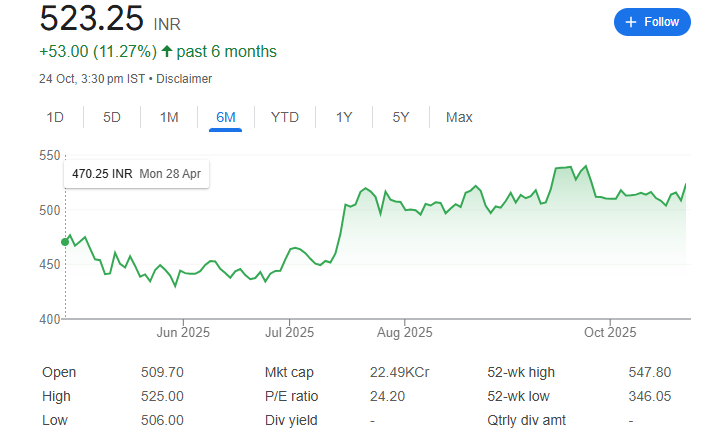Viewport: 725px width, 441px height.
Task: Click the Oct 2025 axis label
Action: coord(610,332)
